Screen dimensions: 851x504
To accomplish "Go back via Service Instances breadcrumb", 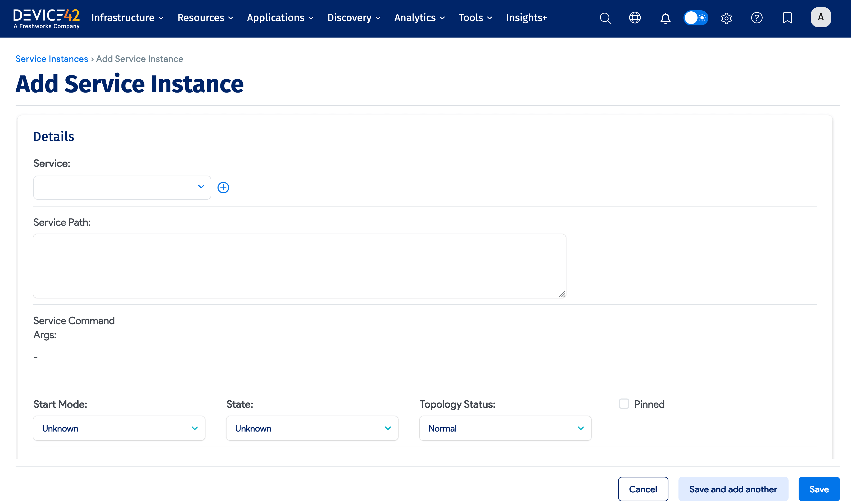I will (52, 58).
